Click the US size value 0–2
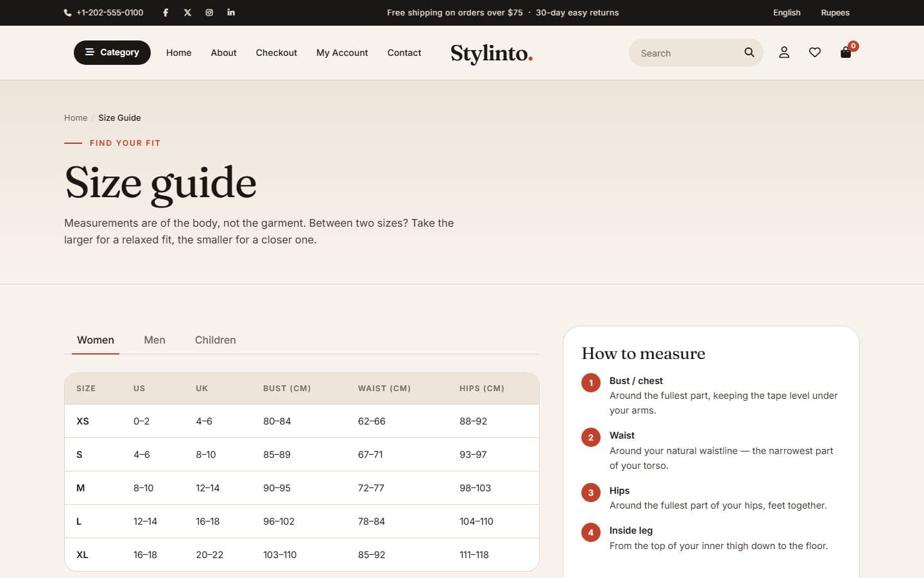 point(141,421)
